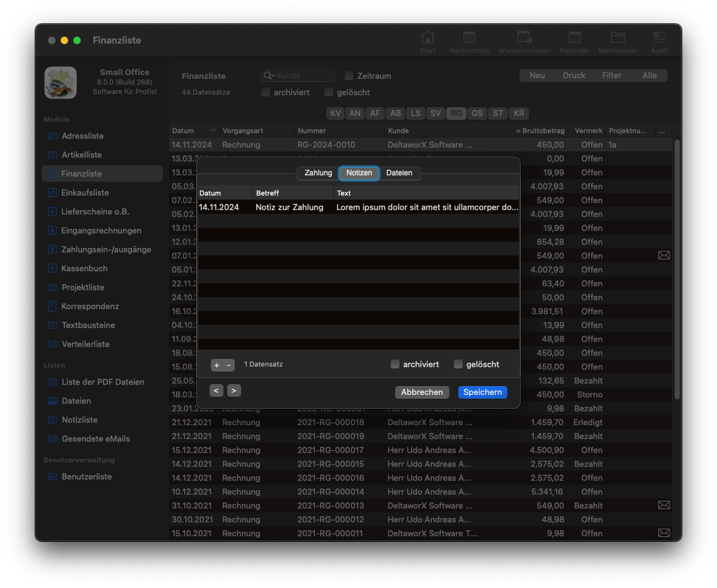
Task: Go to next record with > button
Action: pos(234,391)
